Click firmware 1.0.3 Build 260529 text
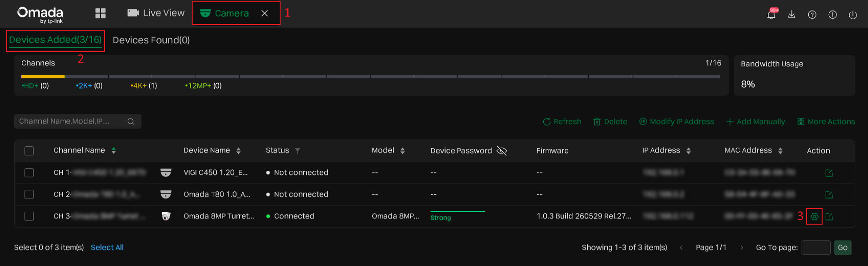The width and height of the screenshot is (868, 266). coord(584,216)
